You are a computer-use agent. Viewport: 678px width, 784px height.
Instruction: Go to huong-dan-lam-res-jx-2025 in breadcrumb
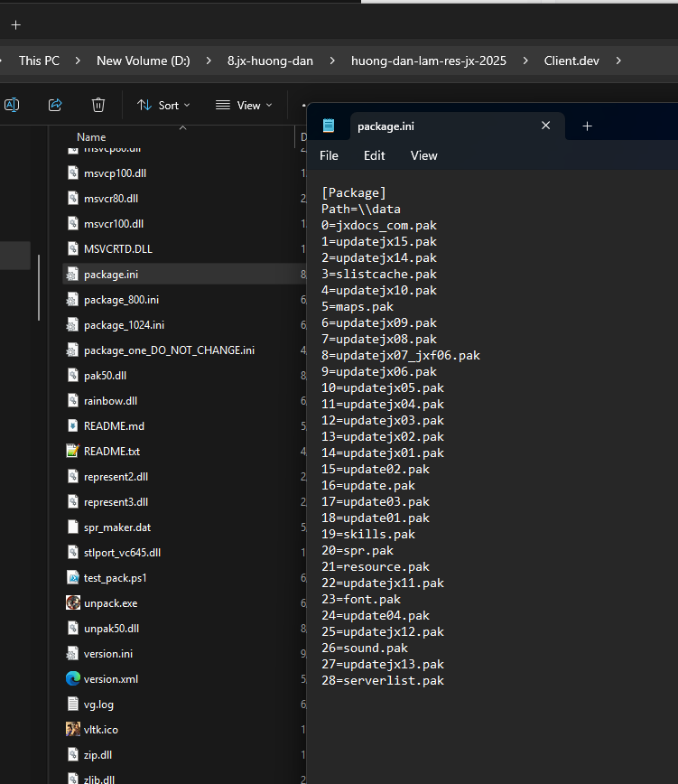coord(428,61)
